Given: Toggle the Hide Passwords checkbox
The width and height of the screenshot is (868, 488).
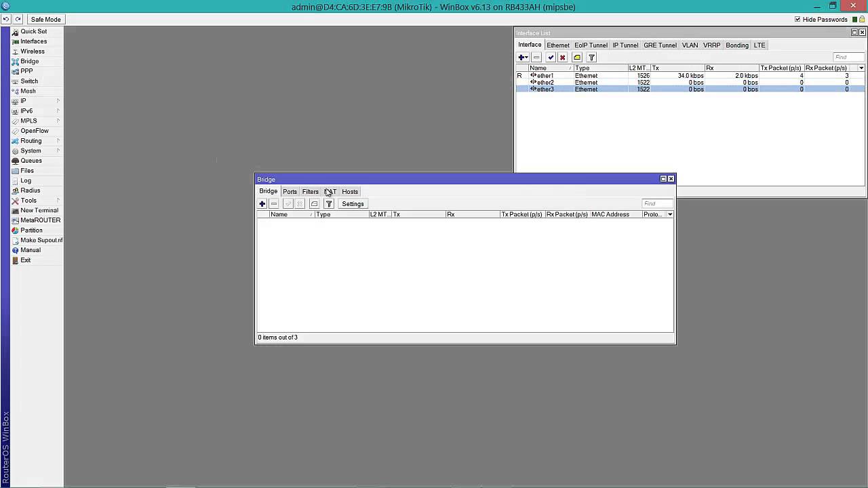Looking at the screenshot, I should pos(797,20).
